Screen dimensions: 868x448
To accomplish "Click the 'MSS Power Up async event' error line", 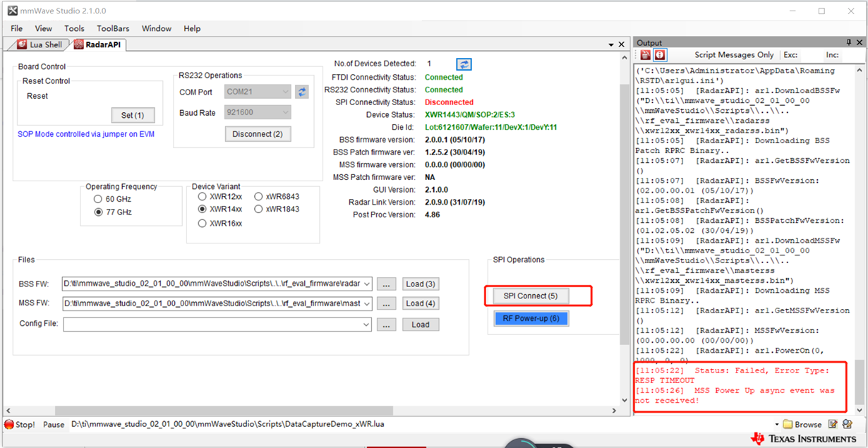I will click(x=734, y=395).
